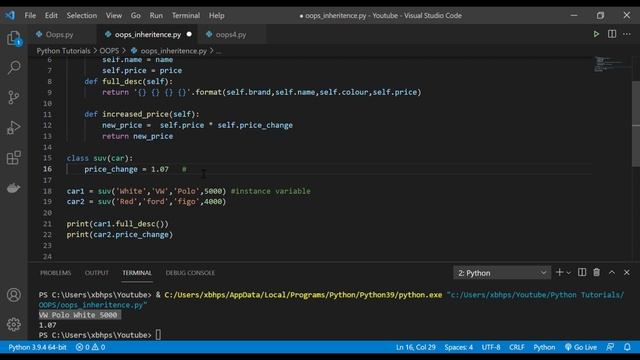
Task: Open the Run menu
Action: pos(156,16)
